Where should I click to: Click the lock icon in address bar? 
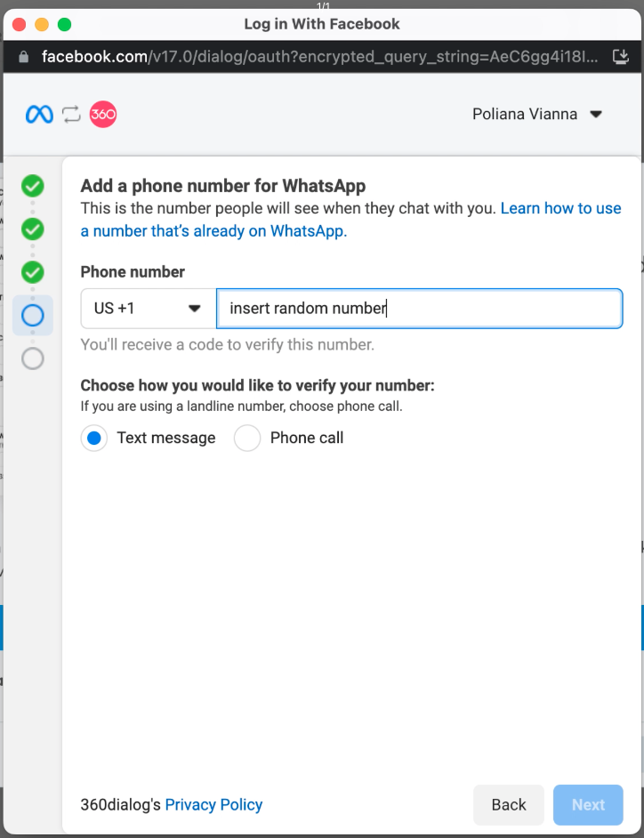(x=23, y=57)
